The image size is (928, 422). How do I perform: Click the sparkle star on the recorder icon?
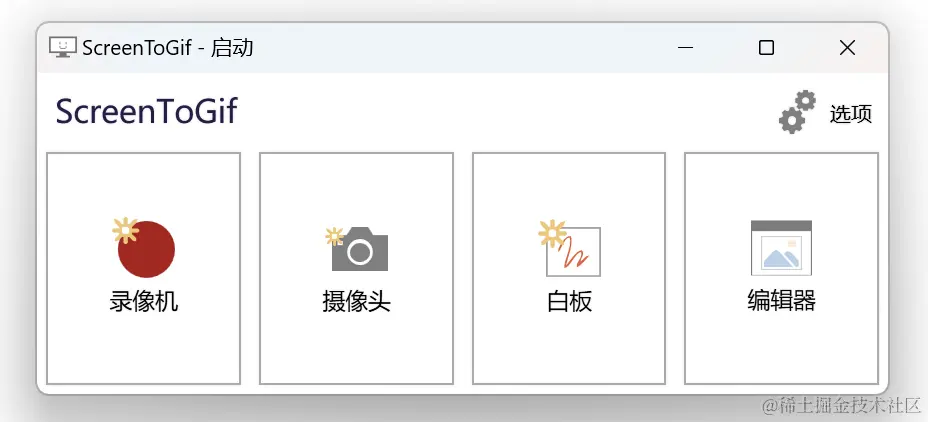(x=125, y=230)
